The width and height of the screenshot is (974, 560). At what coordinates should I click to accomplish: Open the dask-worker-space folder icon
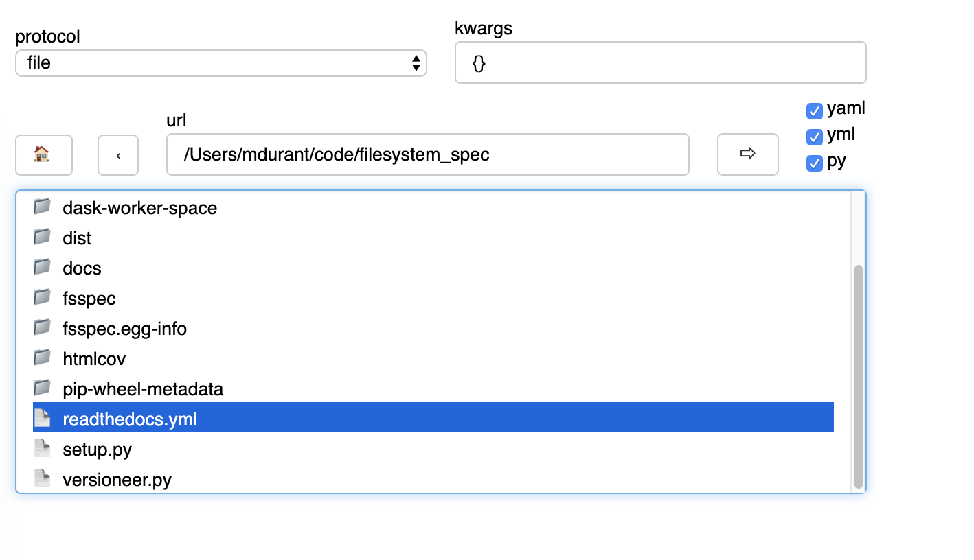coord(41,207)
